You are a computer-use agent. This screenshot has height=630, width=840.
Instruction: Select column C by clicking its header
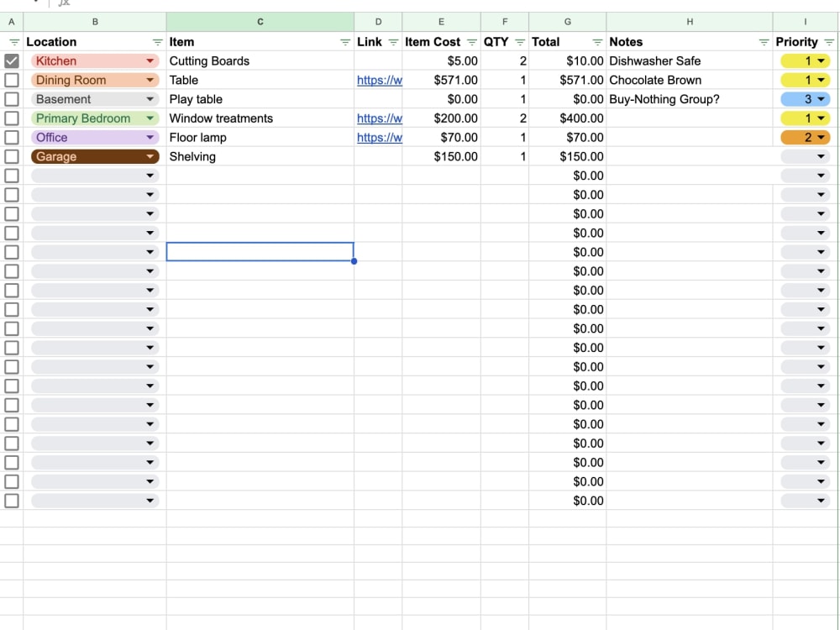pos(260,21)
